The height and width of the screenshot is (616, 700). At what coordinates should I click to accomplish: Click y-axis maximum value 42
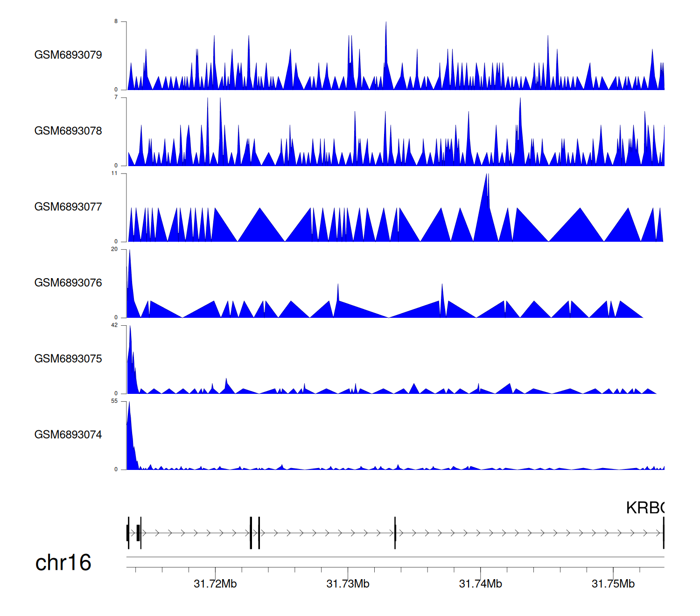click(x=114, y=325)
